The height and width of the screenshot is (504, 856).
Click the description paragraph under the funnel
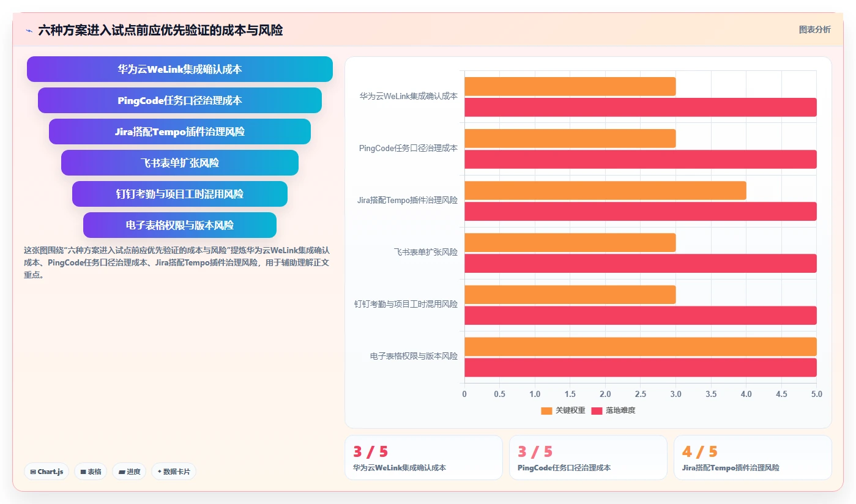coord(177,262)
